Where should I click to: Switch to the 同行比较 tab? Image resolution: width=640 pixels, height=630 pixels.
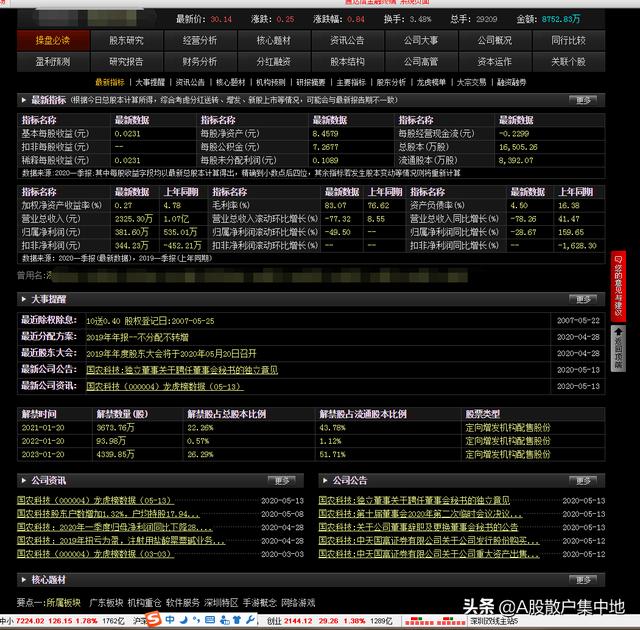click(x=569, y=40)
